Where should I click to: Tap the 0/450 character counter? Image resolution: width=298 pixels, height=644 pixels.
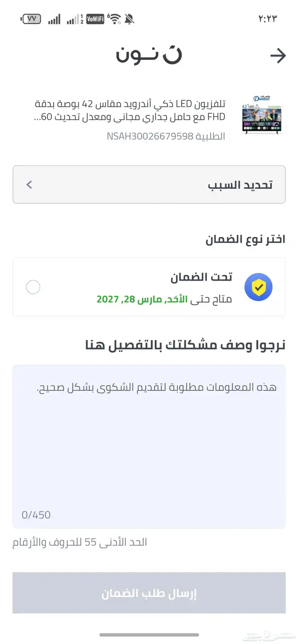[36, 515]
